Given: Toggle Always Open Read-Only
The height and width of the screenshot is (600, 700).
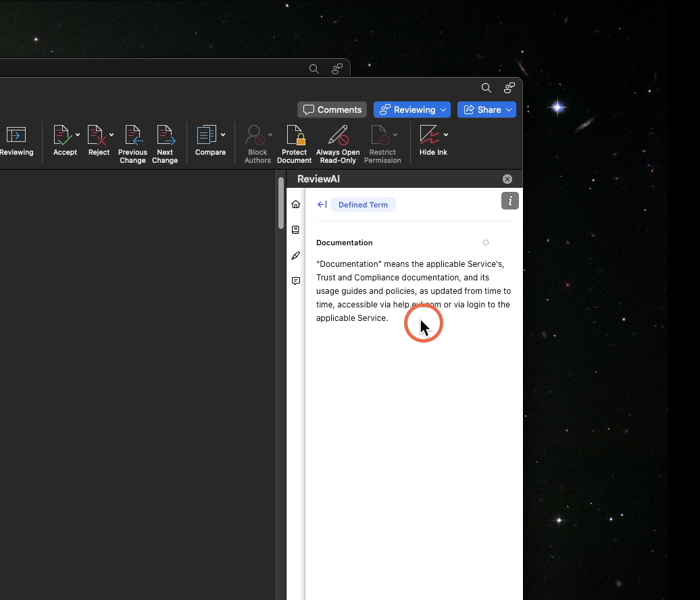Looking at the screenshot, I should 338,144.
